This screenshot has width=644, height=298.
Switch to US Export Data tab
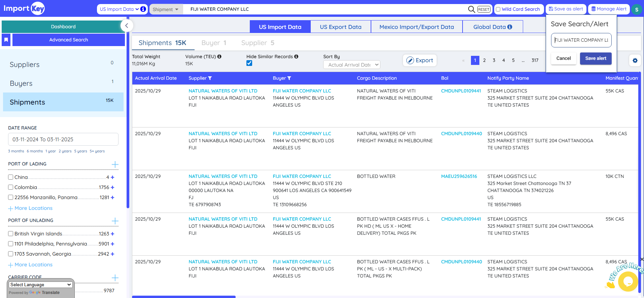tap(340, 27)
